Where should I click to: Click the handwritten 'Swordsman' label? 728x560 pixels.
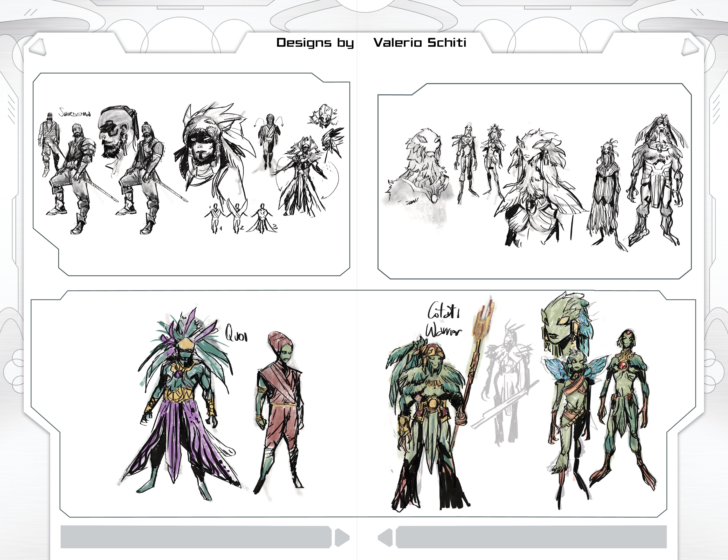(75, 113)
